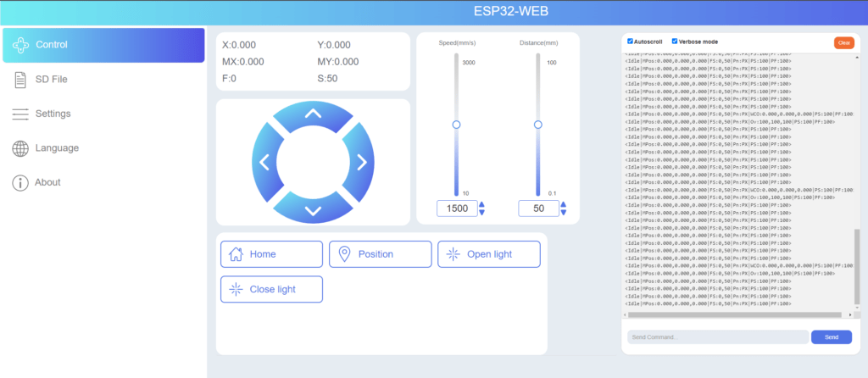Click the Speed slider handle
The height and width of the screenshot is (378, 868).
[456, 125]
